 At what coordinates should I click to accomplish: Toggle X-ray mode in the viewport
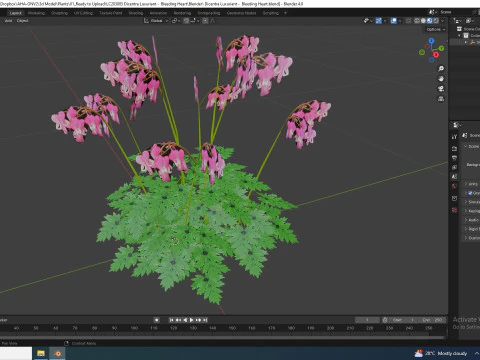408,21
